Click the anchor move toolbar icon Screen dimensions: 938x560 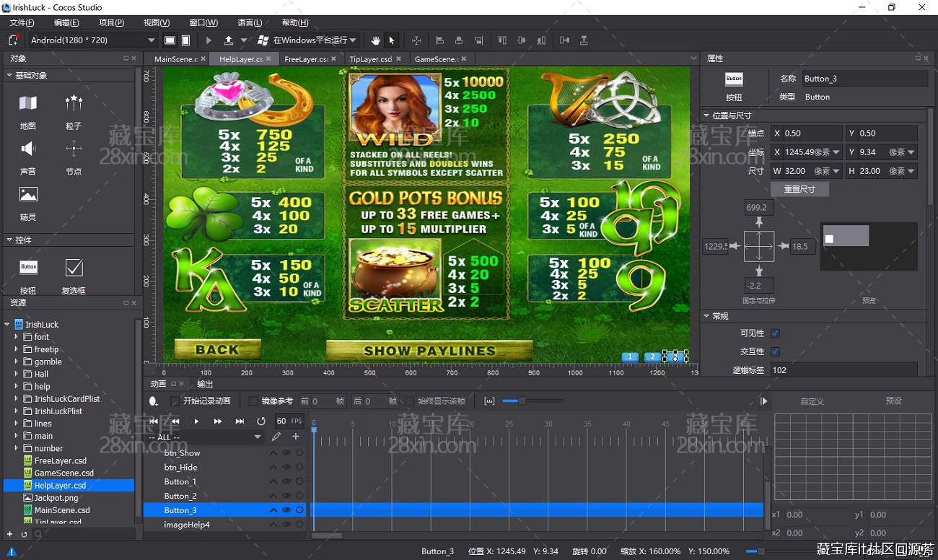coord(416,40)
